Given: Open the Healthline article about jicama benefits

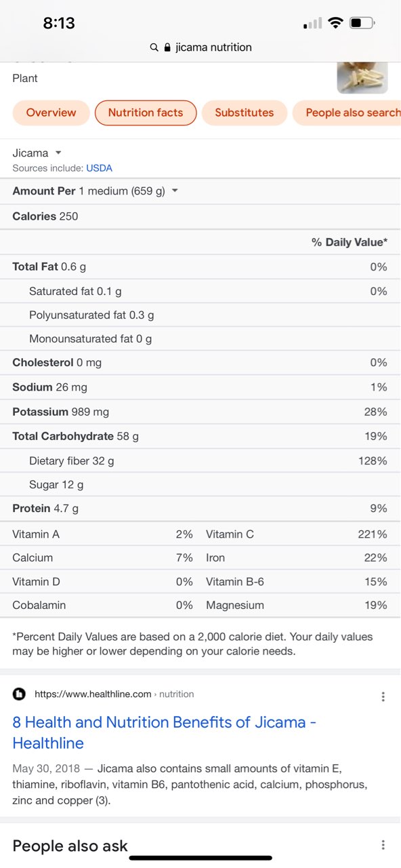Looking at the screenshot, I should [x=163, y=732].
